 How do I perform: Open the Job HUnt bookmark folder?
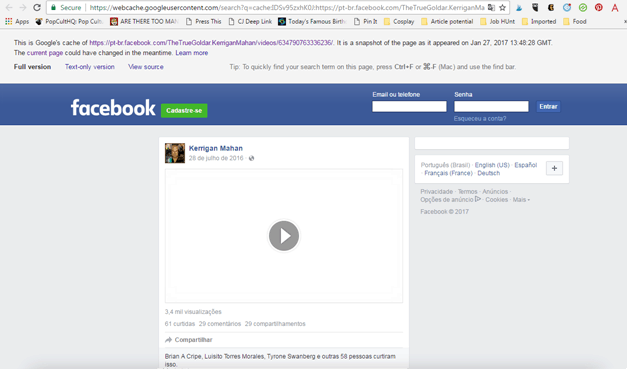(x=497, y=22)
